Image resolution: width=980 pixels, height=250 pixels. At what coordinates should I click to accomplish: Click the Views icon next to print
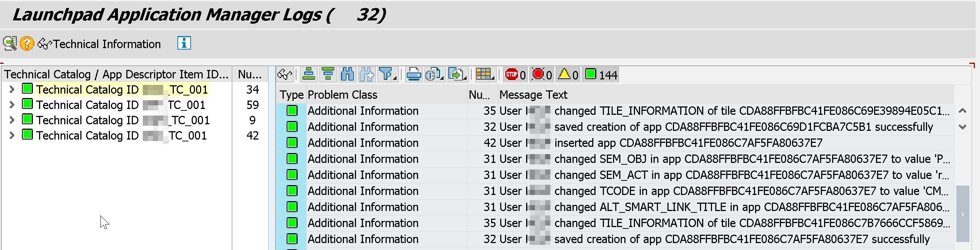[x=433, y=74]
